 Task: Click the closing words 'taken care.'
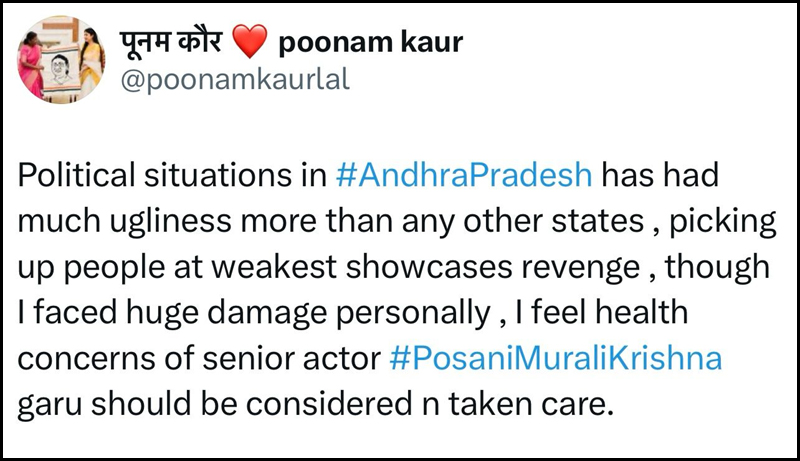pos(530,404)
